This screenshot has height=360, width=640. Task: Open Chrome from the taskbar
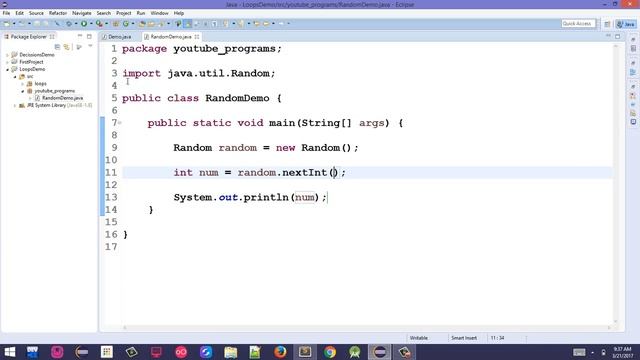click(x=330, y=352)
